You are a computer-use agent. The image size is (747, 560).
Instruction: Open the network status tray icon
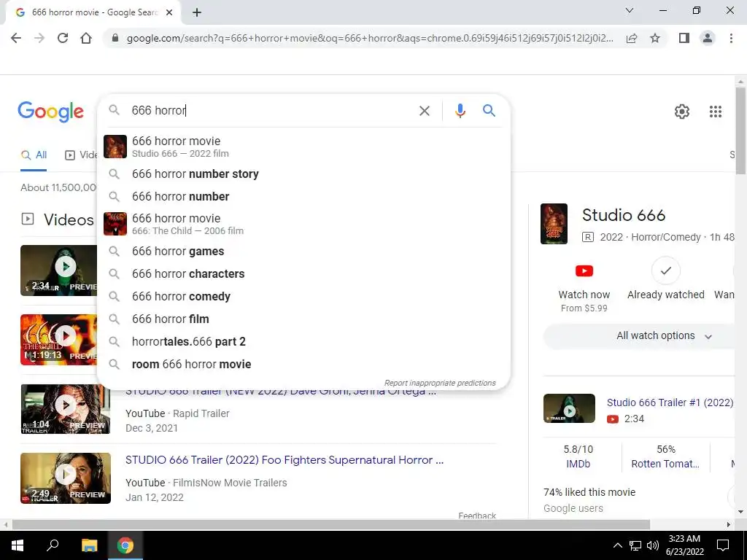[x=635, y=545]
